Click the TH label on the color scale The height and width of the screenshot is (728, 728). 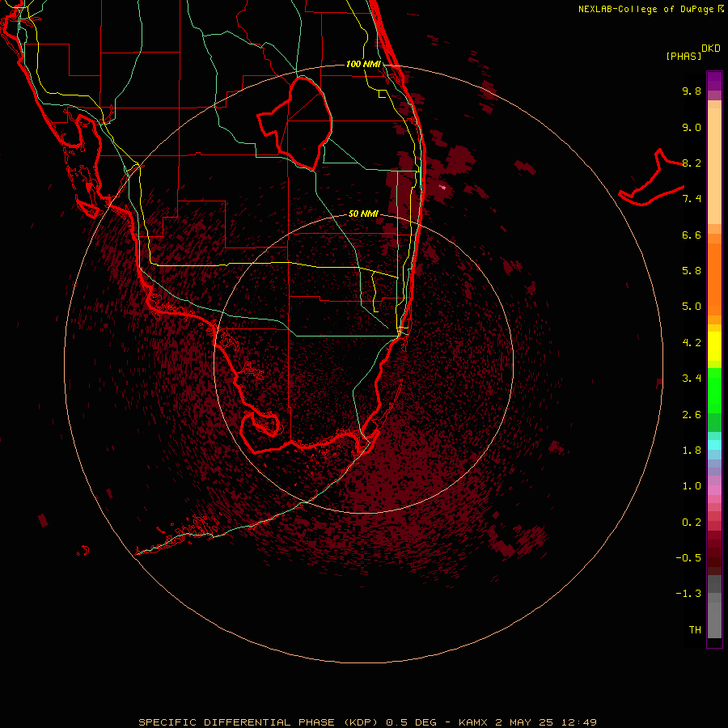point(695,630)
